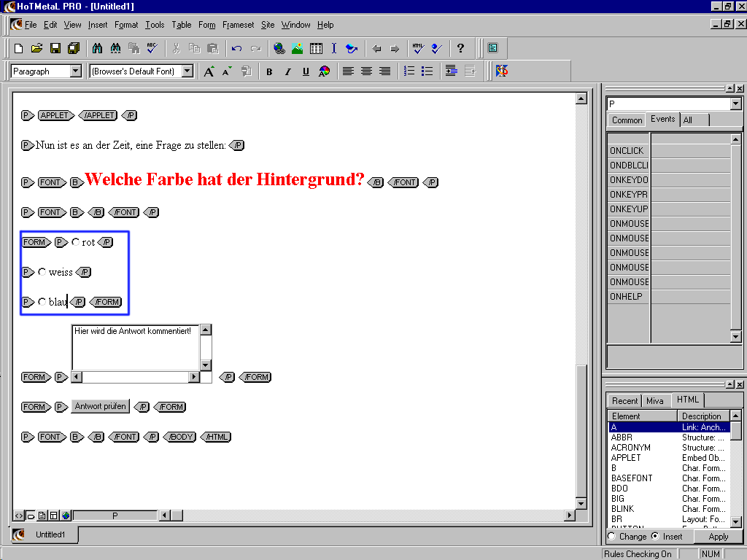
Task: Toggle bold formatting in the toolbar
Action: (269, 71)
